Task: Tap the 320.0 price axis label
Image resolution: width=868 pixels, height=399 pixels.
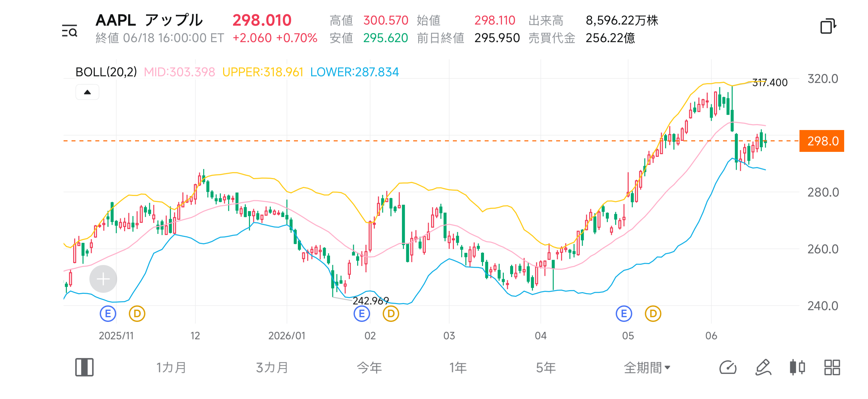Action: [823, 79]
